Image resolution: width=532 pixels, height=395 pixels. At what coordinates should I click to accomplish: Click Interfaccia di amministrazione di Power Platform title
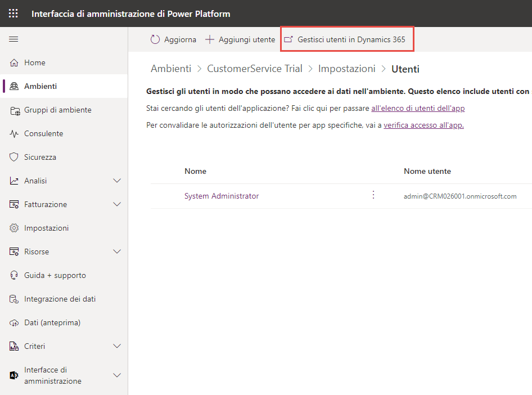[x=131, y=14]
